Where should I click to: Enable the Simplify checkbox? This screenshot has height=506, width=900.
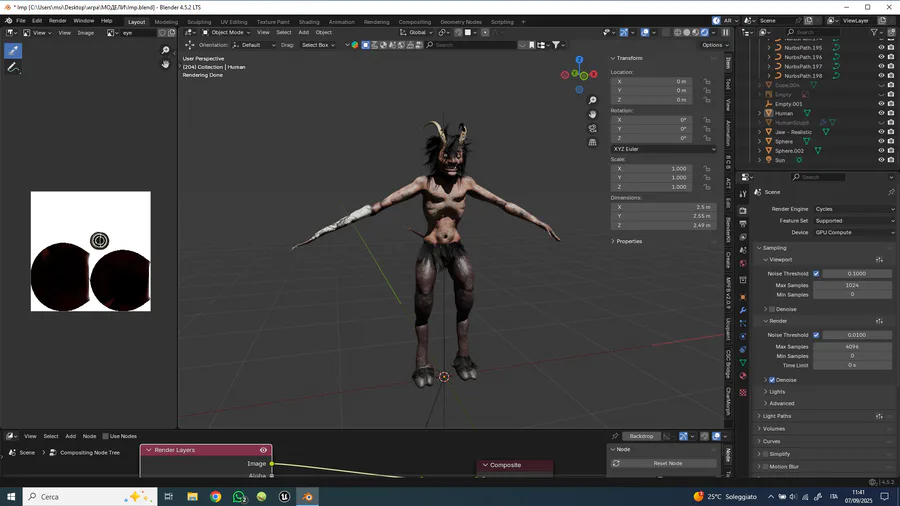(765, 454)
